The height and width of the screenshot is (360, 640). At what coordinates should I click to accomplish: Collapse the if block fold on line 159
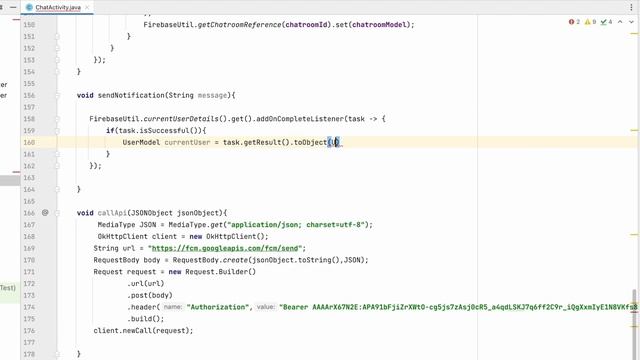click(57, 131)
